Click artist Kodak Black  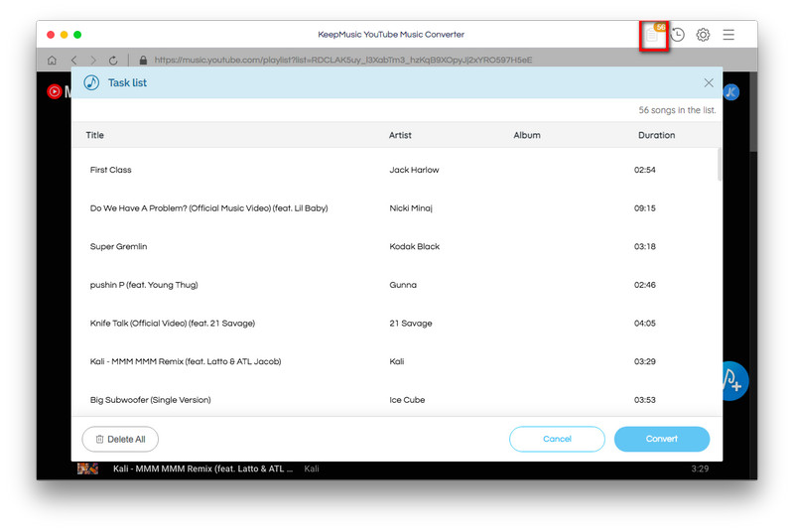click(x=414, y=246)
